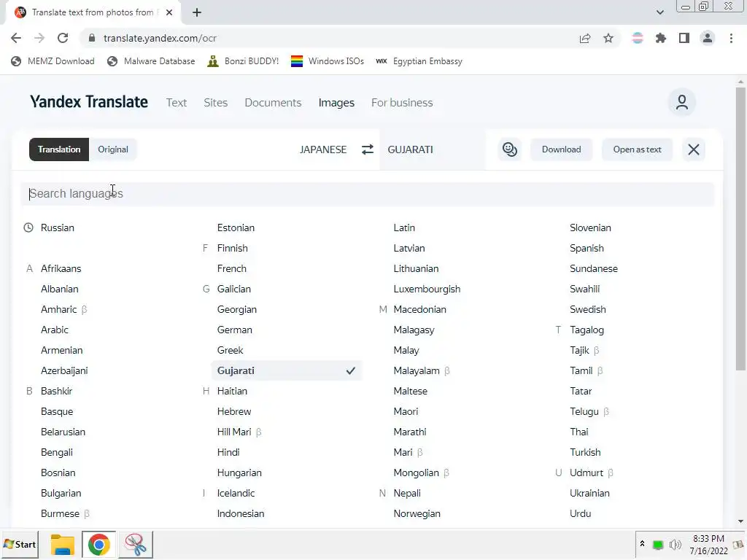Open Bonzi BUDDY! bookmark
Viewport: 747px width, 560px height.
click(243, 61)
